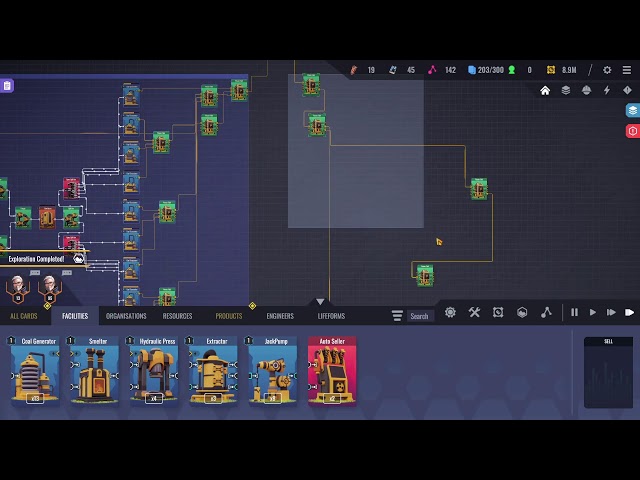Select the Coal Generator card
The height and width of the screenshot is (480, 640).
tap(35, 371)
